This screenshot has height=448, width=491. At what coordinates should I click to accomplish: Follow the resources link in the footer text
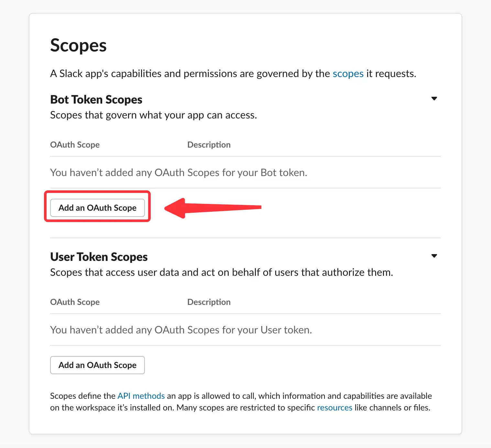coord(334,408)
